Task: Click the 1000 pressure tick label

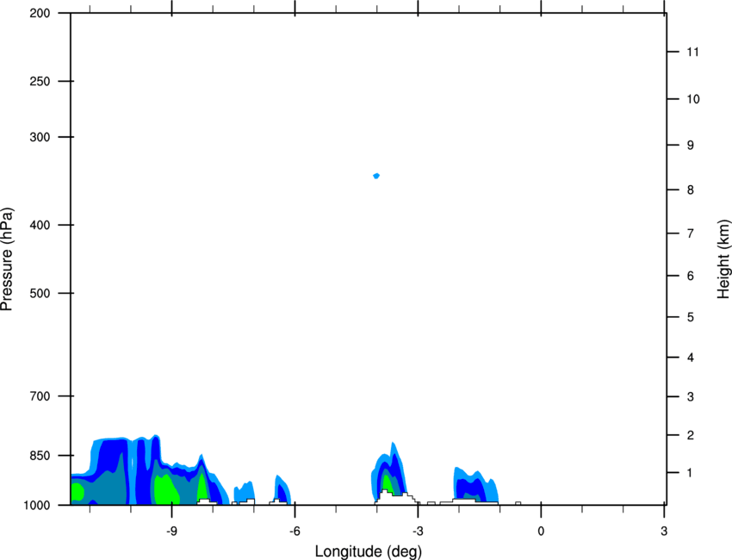Action: (x=37, y=506)
